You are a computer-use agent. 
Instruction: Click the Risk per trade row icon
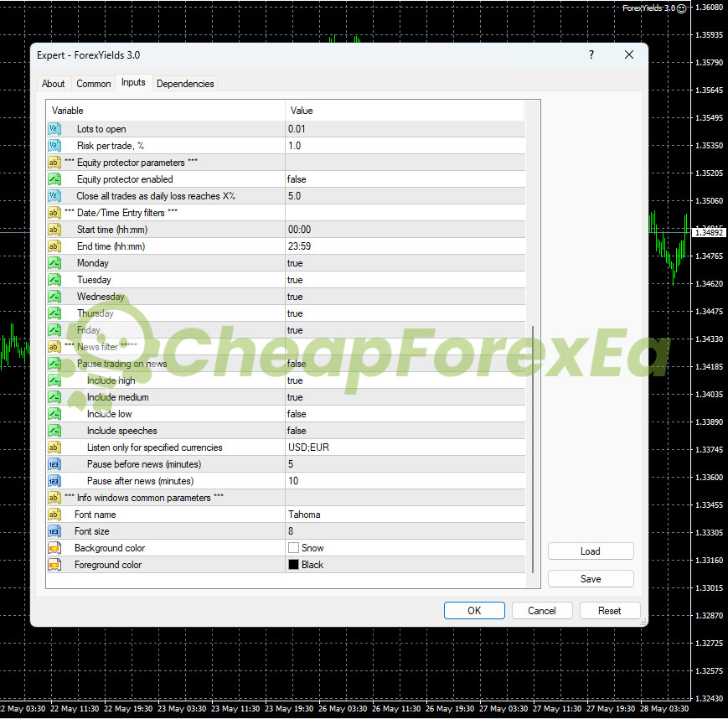(x=54, y=146)
